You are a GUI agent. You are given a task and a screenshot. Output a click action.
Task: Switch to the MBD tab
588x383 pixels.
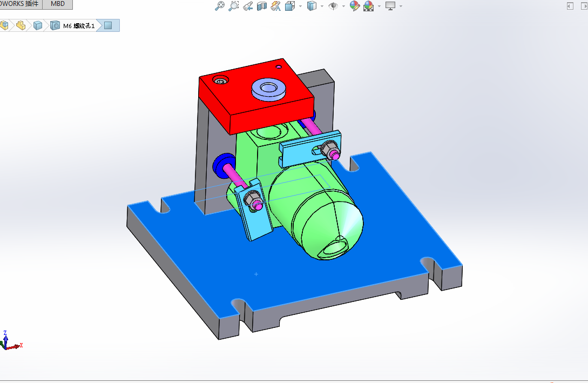coord(58,4)
